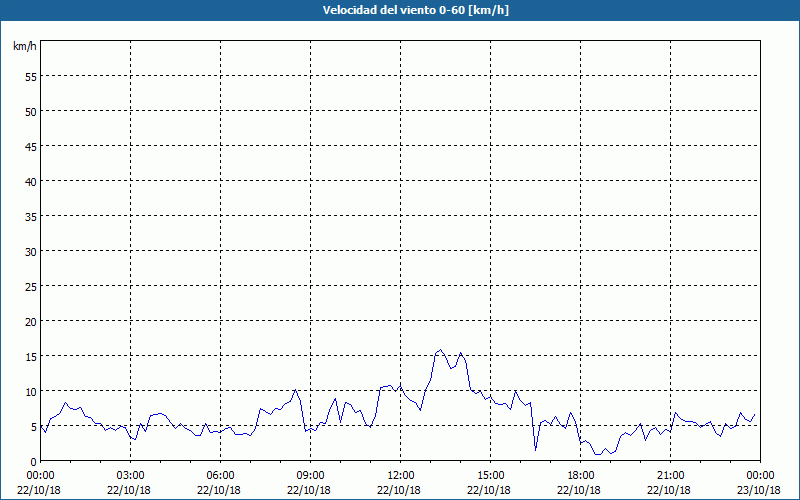Click the 03:00 time axis label

pyautogui.click(x=131, y=476)
